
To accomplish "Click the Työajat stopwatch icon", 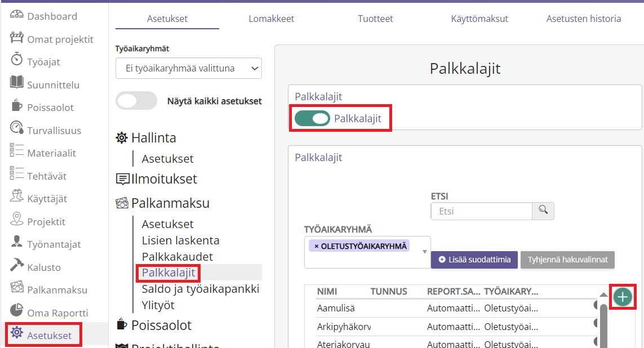I will [x=16, y=59].
